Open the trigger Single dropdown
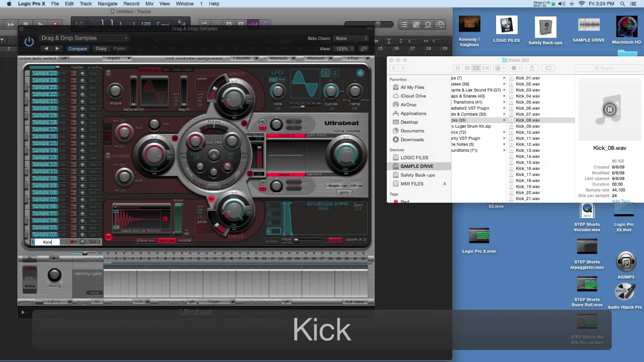This screenshot has height=362, width=644. pyautogui.click(x=336, y=186)
